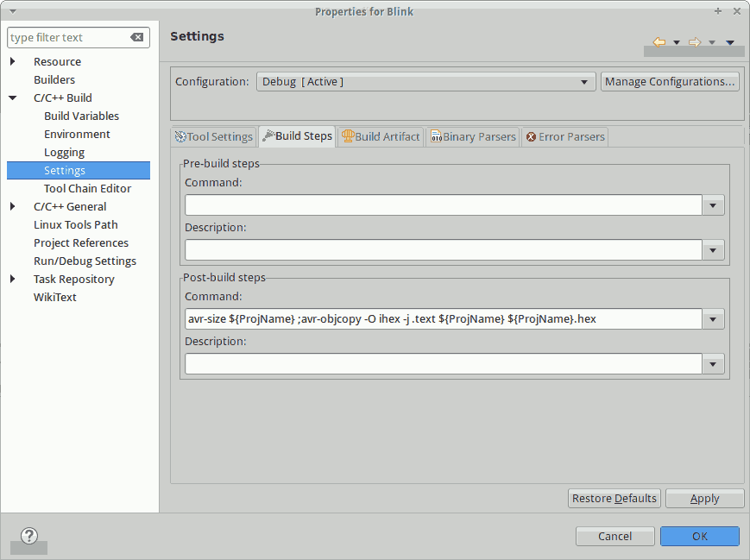This screenshot has height=560, width=750.
Task: Click the Manage Configurations button
Action: (x=670, y=82)
